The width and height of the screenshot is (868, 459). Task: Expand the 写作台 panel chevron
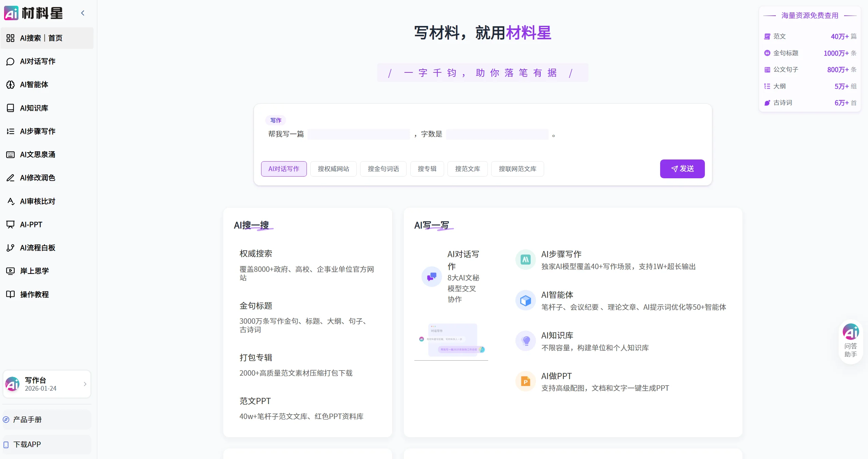pyautogui.click(x=85, y=384)
